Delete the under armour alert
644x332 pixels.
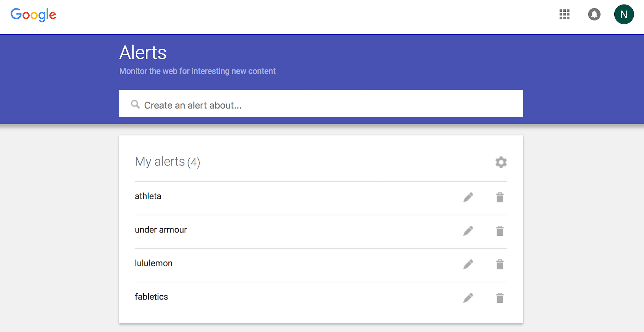pyautogui.click(x=500, y=231)
